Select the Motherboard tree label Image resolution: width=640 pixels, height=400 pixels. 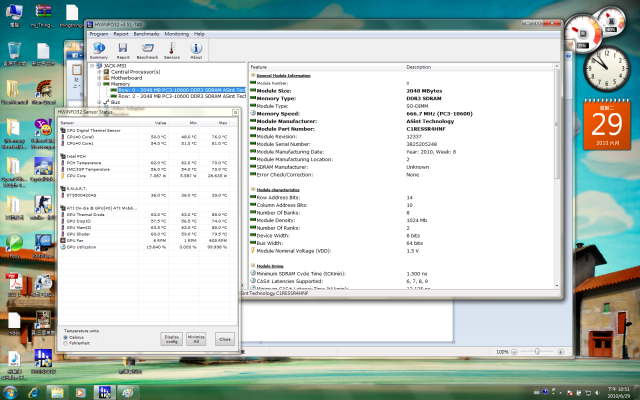coord(127,78)
